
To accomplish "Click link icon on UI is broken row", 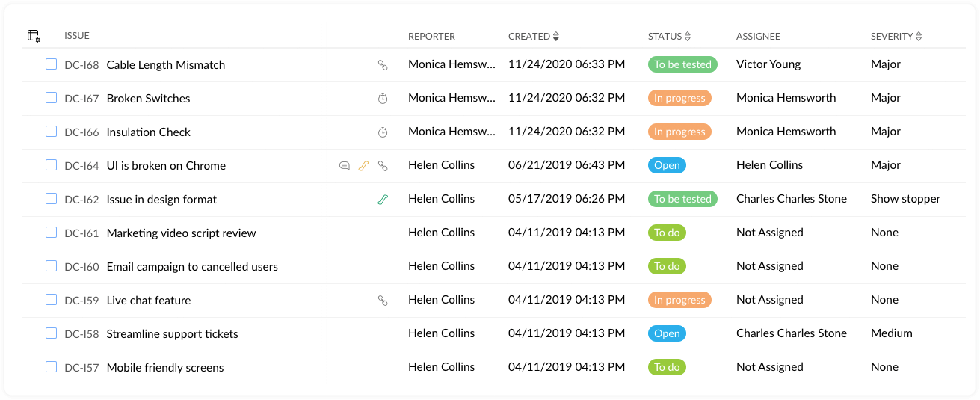I will pyautogui.click(x=383, y=166).
